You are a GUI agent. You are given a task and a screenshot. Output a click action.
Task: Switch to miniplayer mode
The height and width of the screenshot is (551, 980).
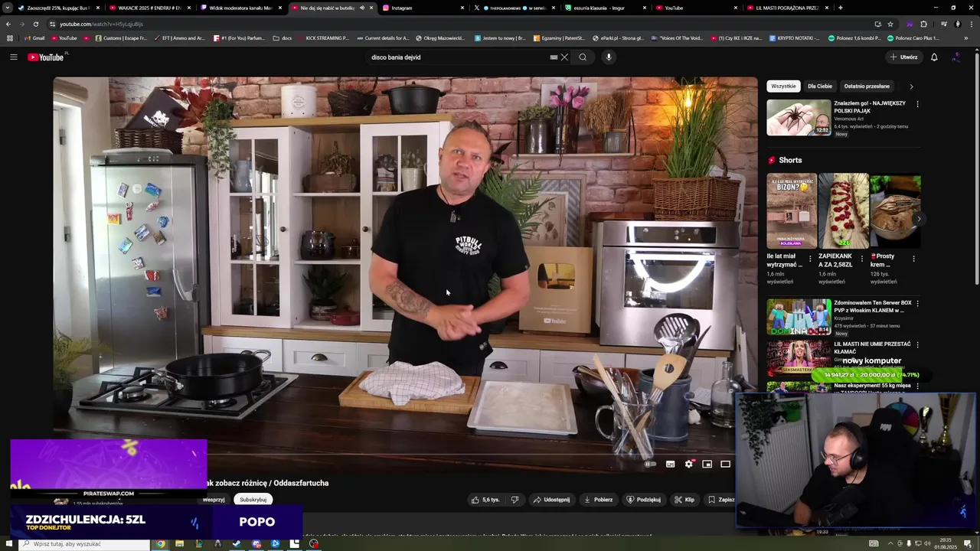707,464
